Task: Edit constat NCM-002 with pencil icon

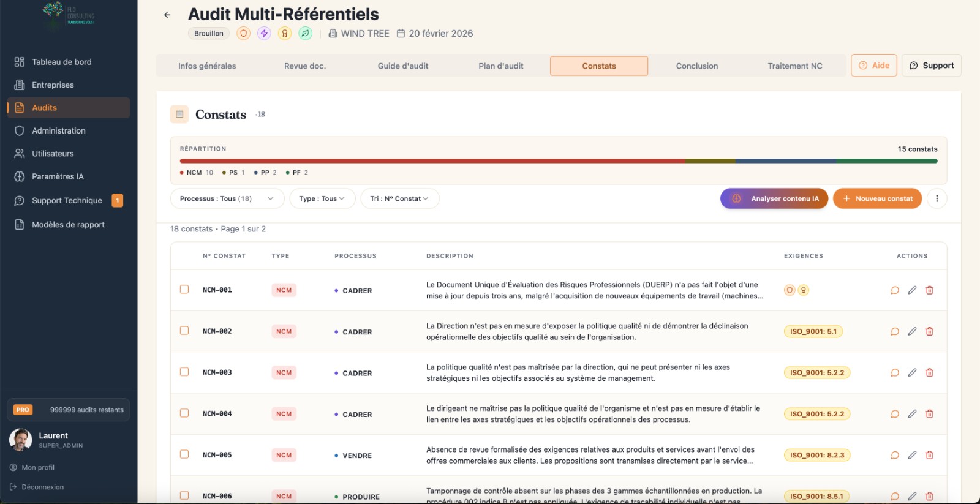Action: [912, 331]
